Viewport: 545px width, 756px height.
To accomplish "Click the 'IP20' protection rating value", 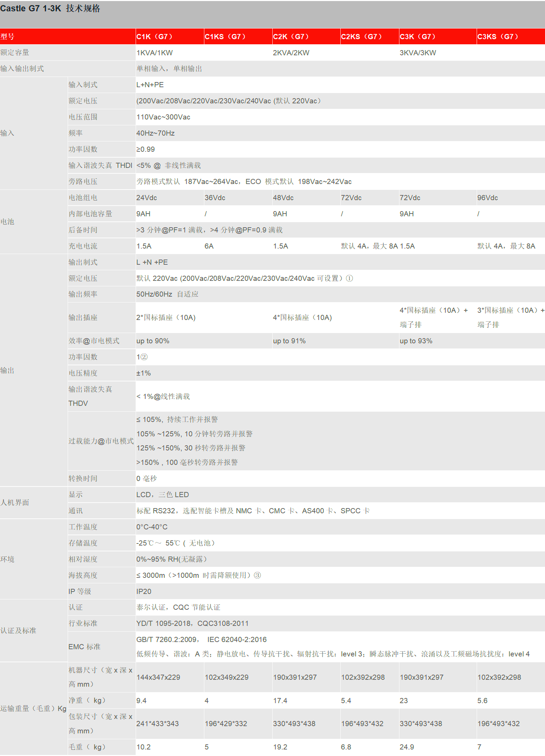I will [144, 592].
